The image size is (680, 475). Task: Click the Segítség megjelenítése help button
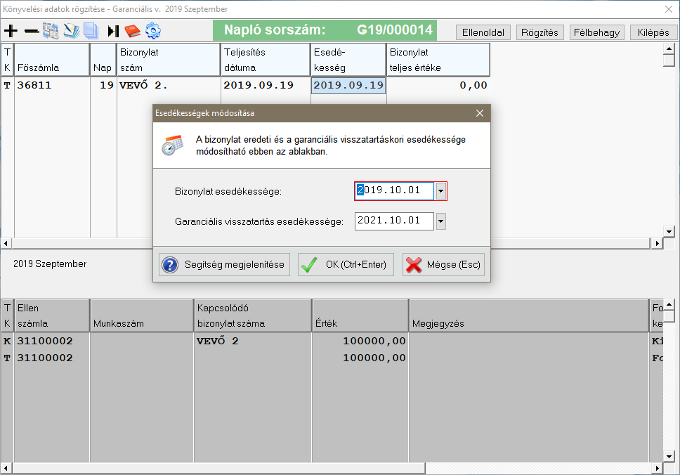(225, 265)
